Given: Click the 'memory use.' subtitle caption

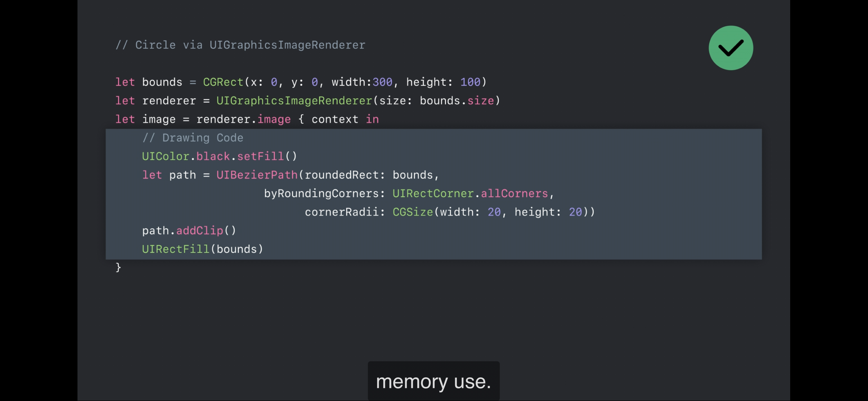Looking at the screenshot, I should tap(433, 381).
